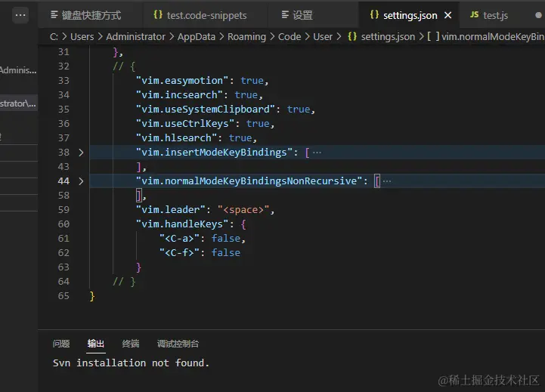Image resolution: width=545 pixels, height=392 pixels.
Task: Click the Users breadcrumb segment
Action: [x=82, y=37]
